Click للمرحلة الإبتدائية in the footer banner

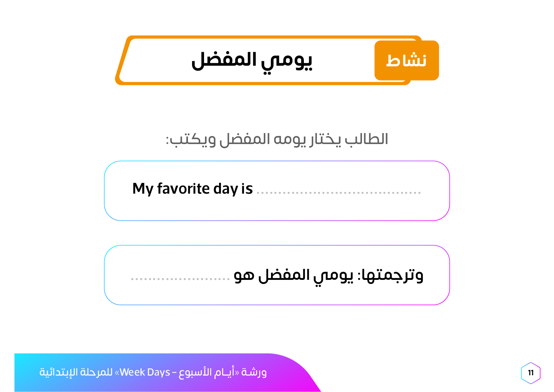point(76,372)
